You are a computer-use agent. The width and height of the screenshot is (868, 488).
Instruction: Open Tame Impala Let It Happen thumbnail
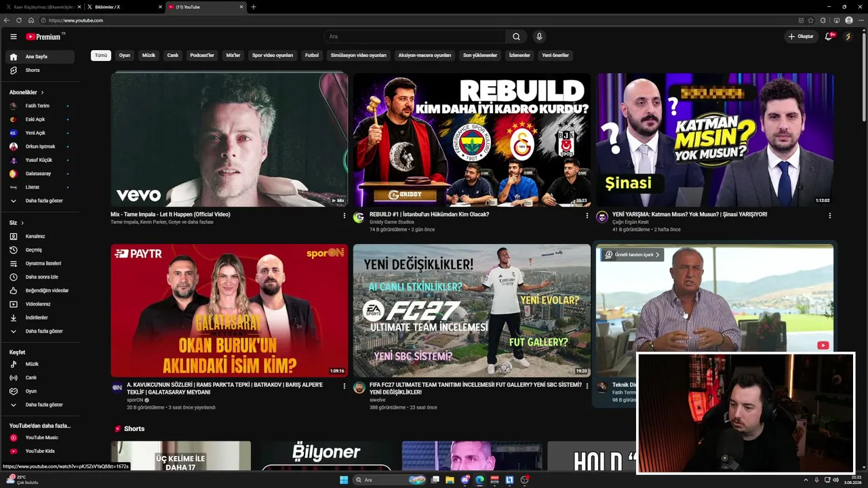[x=229, y=139]
